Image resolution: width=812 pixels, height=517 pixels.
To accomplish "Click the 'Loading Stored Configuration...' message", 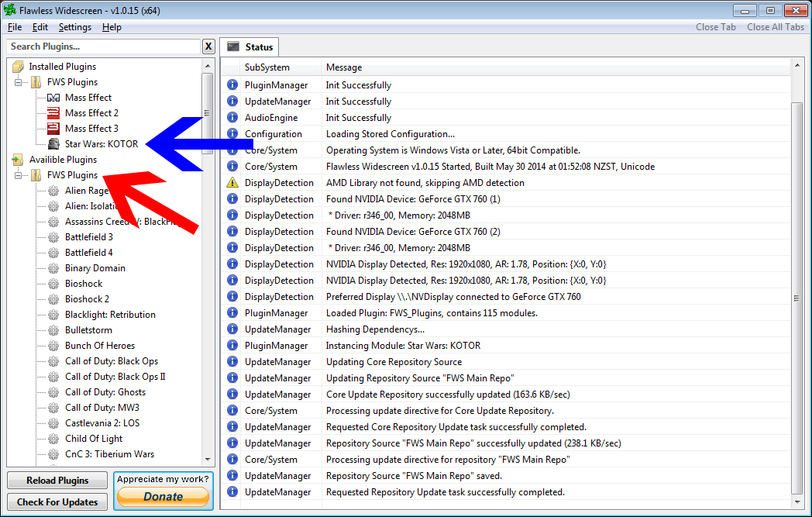I will coord(391,133).
